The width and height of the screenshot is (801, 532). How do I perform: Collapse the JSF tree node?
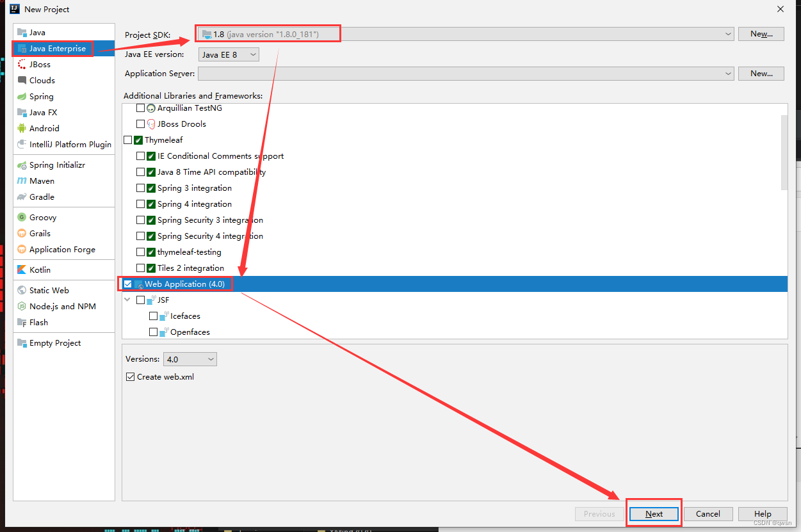(128, 300)
